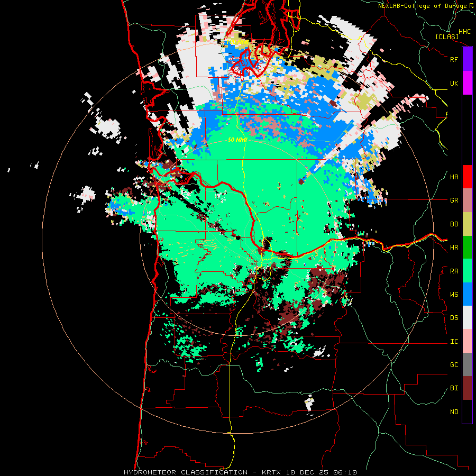
Task: Click the UK magenta legend color swatch
Action: 467,83
